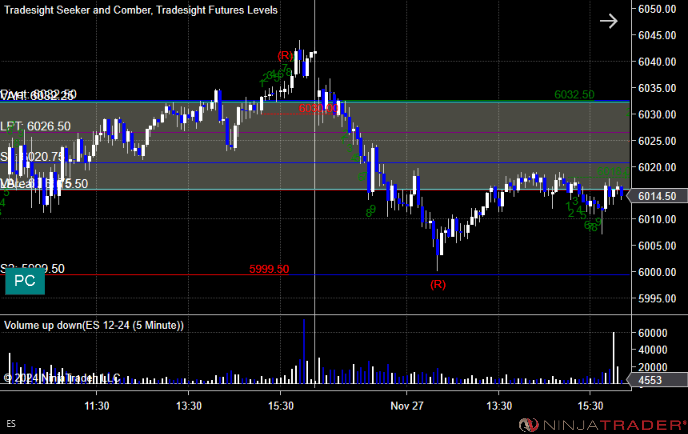Click the right arrow icon at chart top
Screen dimensions: 688x434
[609, 21]
